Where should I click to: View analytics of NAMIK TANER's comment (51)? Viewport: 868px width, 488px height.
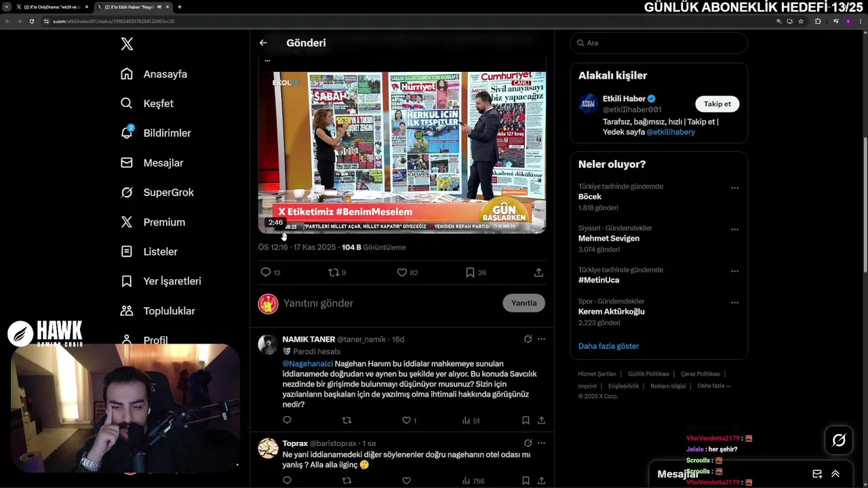[471, 420]
